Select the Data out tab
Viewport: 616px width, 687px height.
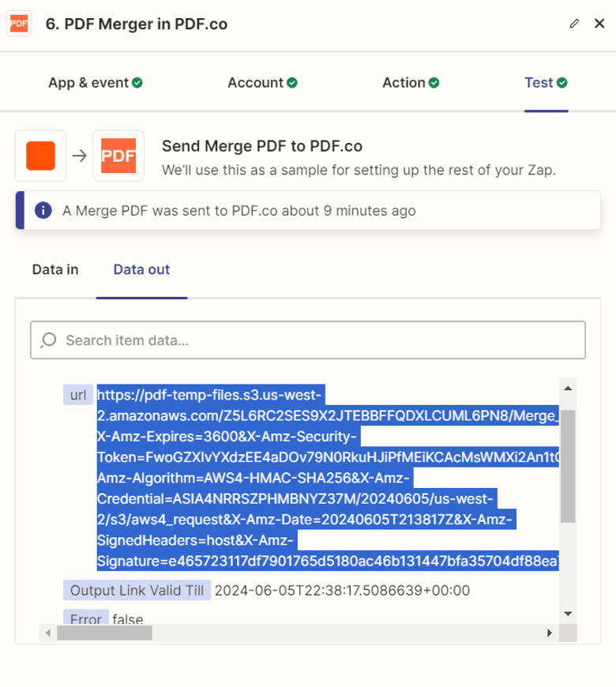click(x=141, y=270)
